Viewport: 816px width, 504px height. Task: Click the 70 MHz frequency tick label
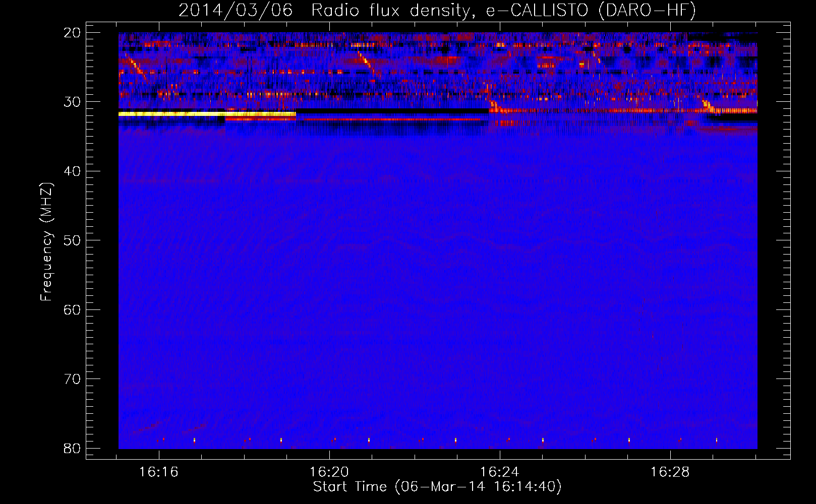[73, 379]
